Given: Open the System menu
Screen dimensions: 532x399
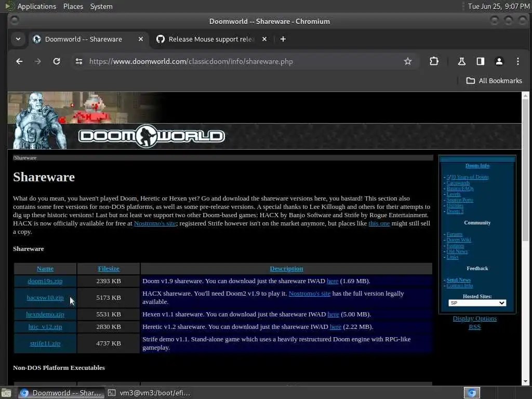Looking at the screenshot, I should [x=101, y=6].
